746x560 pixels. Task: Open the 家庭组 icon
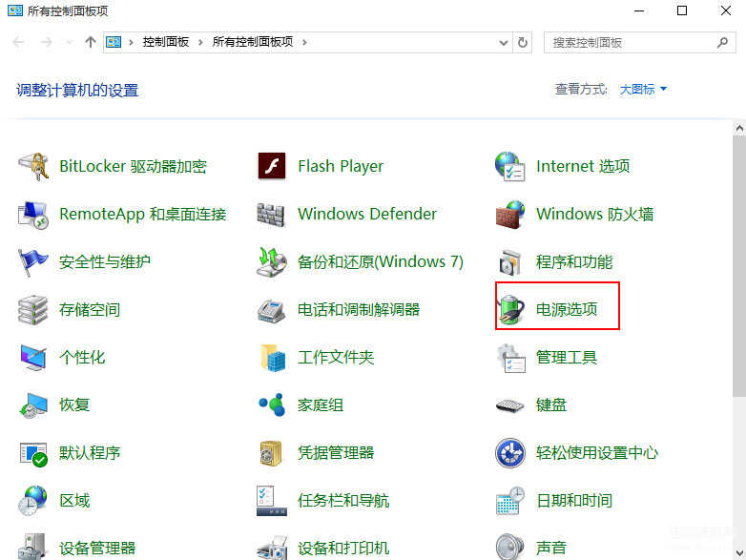point(272,404)
